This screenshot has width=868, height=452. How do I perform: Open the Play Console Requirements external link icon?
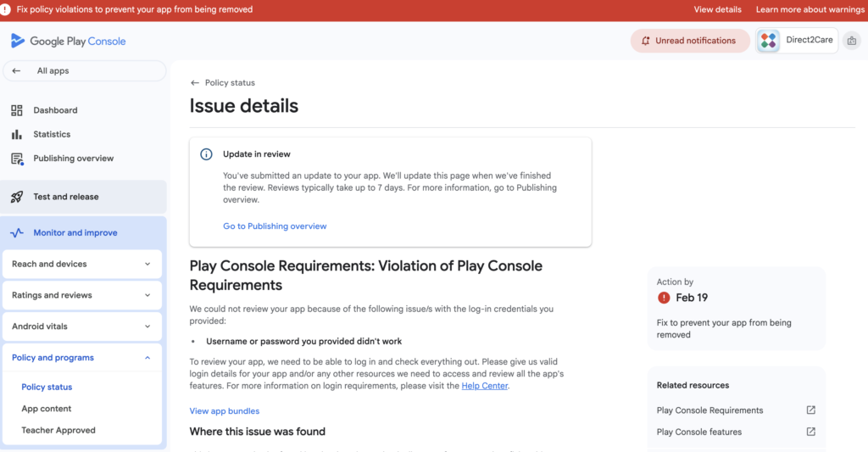(810, 410)
